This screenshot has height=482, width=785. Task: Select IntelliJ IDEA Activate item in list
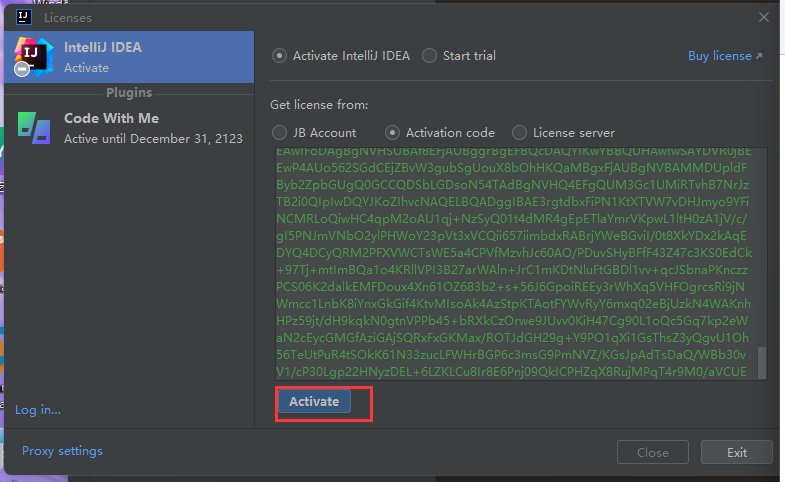129,57
